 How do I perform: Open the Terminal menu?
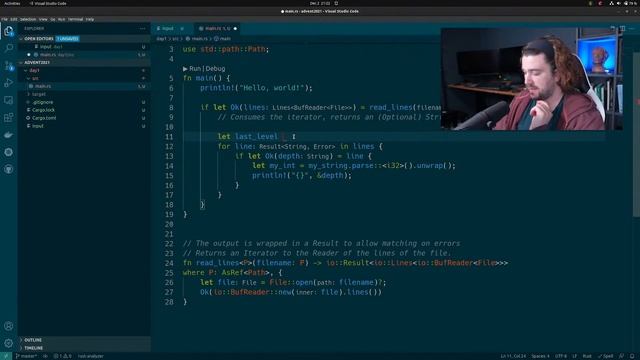76,19
